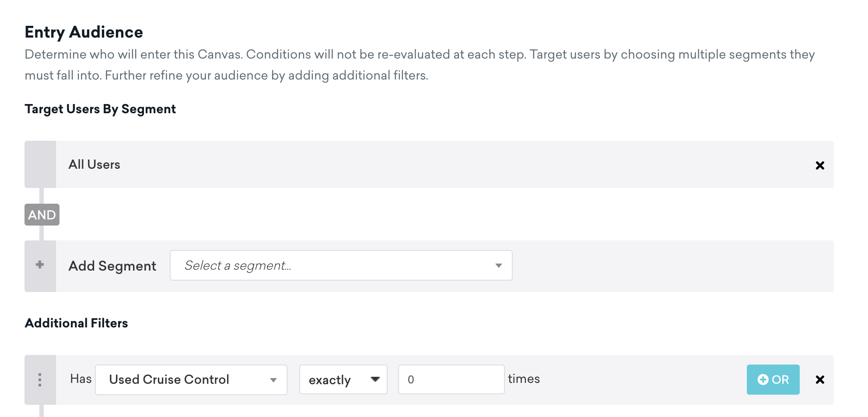Click the All Users segment row

(x=429, y=164)
